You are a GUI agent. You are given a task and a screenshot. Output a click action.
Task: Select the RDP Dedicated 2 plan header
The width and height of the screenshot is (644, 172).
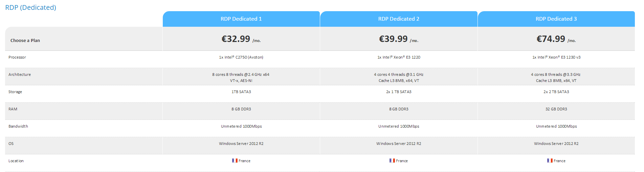tap(399, 19)
